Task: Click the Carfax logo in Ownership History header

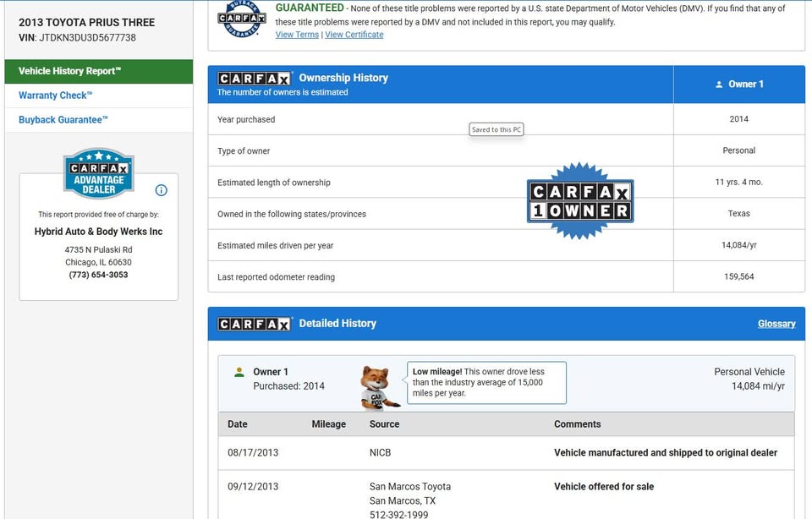Action: (255, 79)
